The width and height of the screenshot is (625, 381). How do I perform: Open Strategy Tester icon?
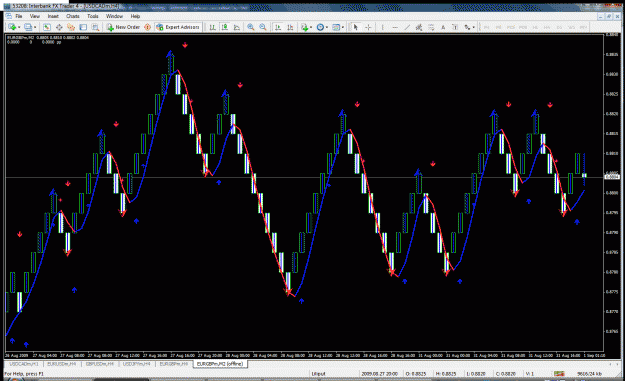pyautogui.click(x=95, y=27)
